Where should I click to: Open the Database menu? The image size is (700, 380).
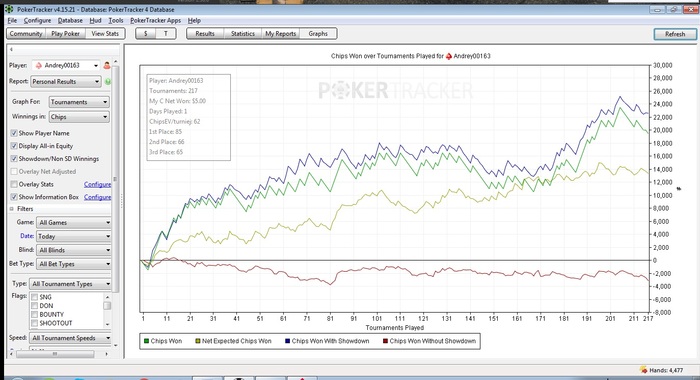pos(70,21)
